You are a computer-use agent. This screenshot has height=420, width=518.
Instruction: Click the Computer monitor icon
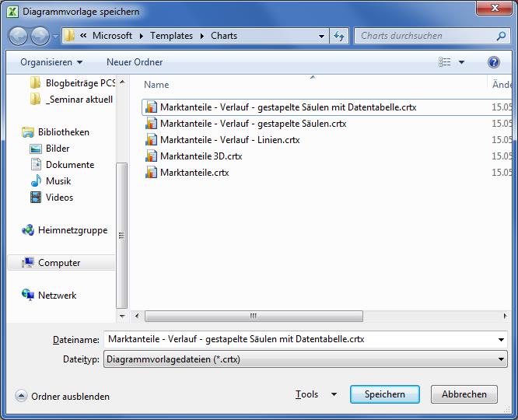click(x=28, y=263)
